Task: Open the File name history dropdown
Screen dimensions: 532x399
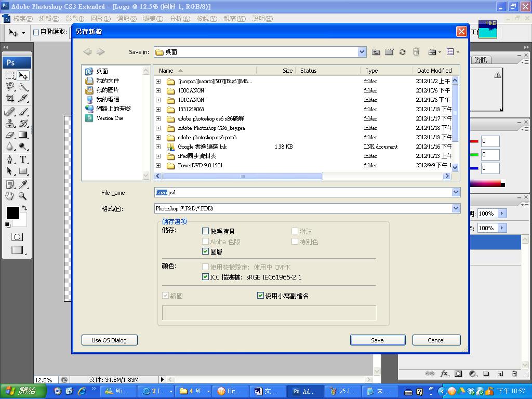Action: click(x=456, y=192)
